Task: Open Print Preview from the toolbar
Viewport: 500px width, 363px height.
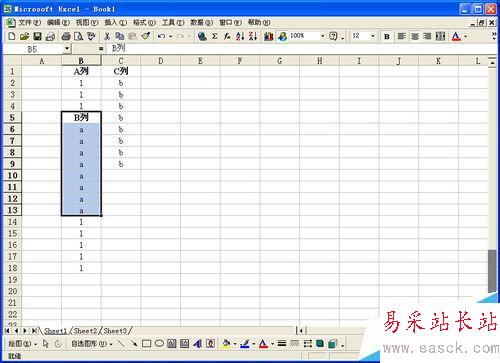Action: [78, 36]
